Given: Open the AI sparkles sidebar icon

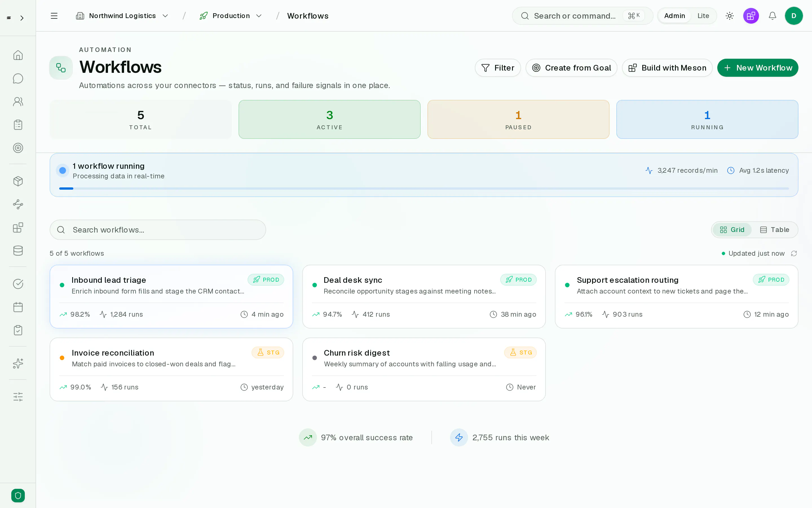Looking at the screenshot, I should [18, 364].
